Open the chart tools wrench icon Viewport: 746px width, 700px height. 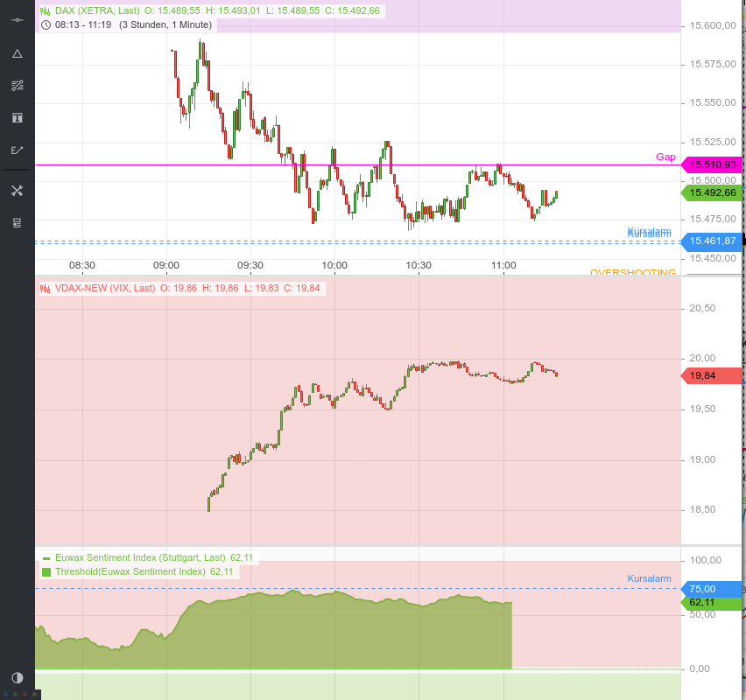tap(17, 190)
